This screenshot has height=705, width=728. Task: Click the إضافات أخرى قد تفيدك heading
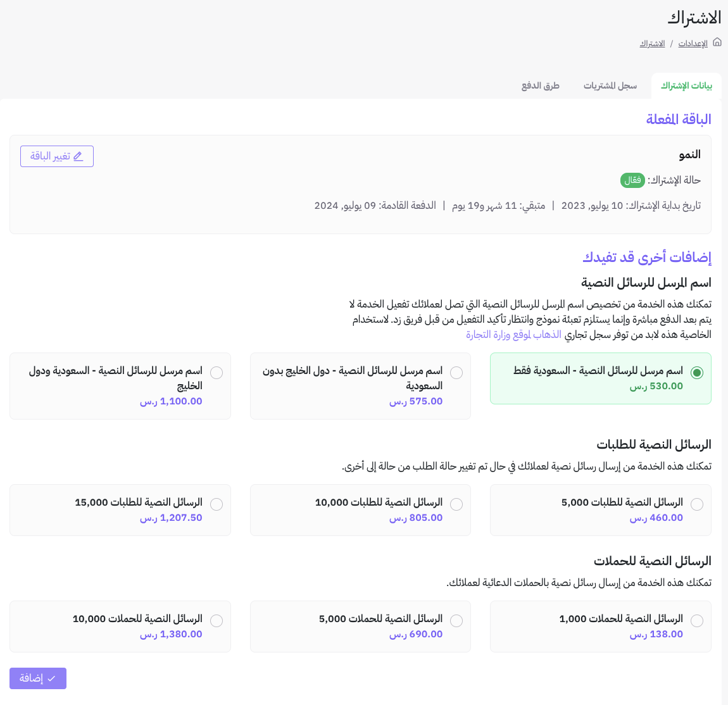pyautogui.click(x=647, y=257)
